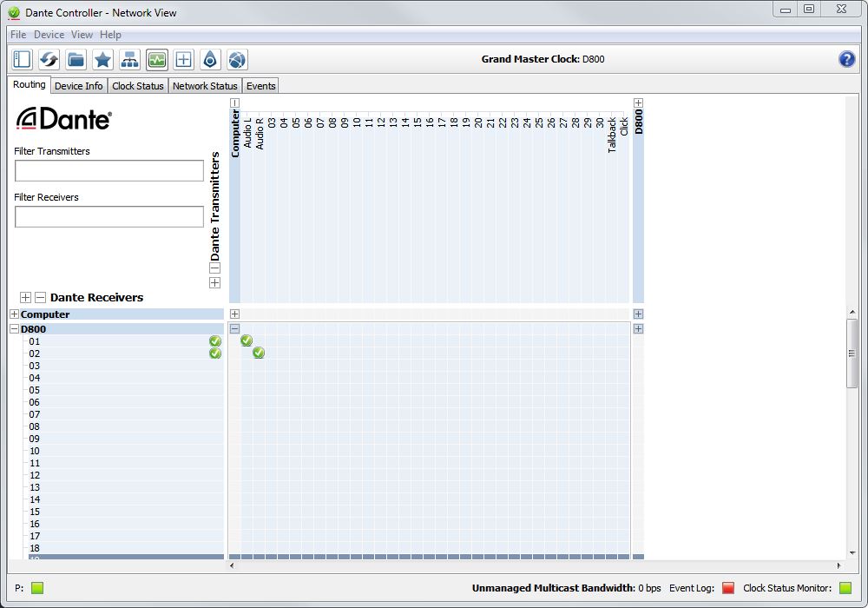The width and height of the screenshot is (868, 608).
Task: Unsubscribe D800 02 from Audio R
Action: point(259,353)
